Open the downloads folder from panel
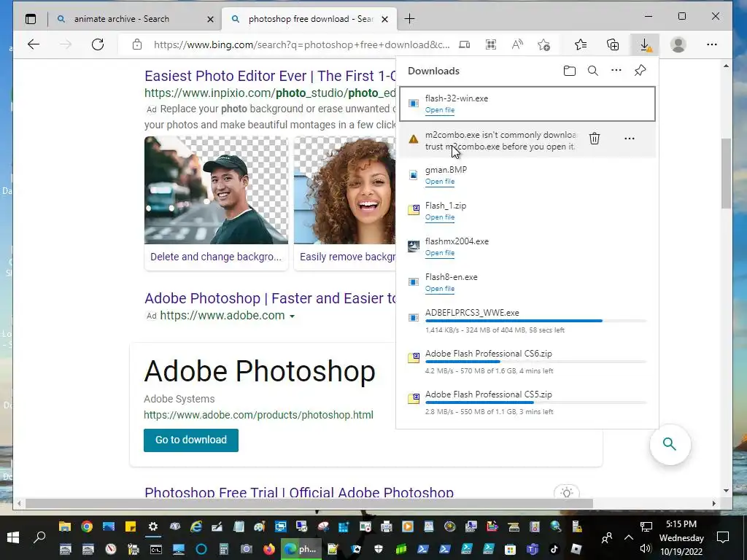Image resolution: width=747 pixels, height=560 pixels. [x=569, y=71]
